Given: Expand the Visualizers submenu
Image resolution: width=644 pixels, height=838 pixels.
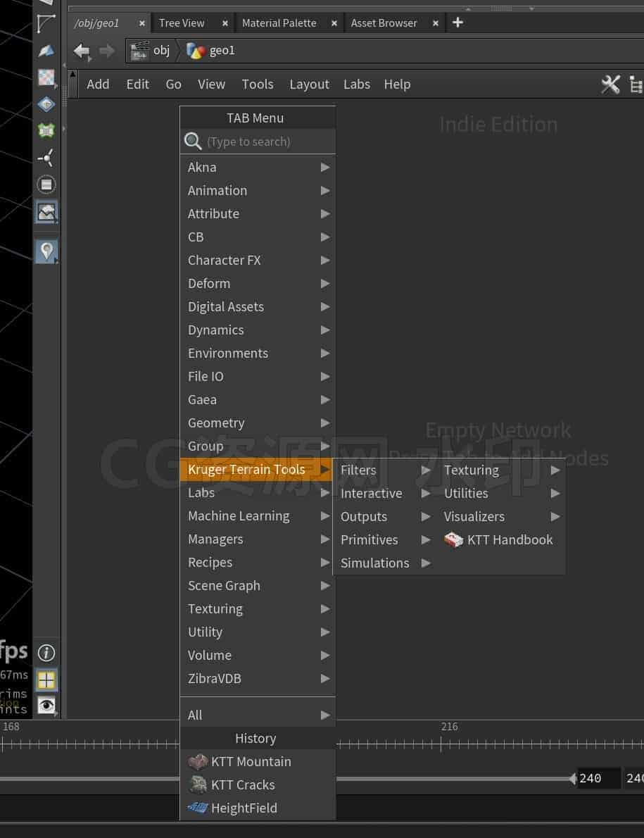Looking at the screenshot, I should click(x=501, y=516).
